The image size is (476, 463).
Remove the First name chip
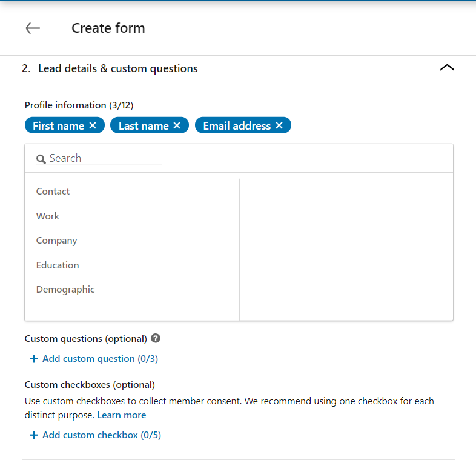[x=93, y=125]
